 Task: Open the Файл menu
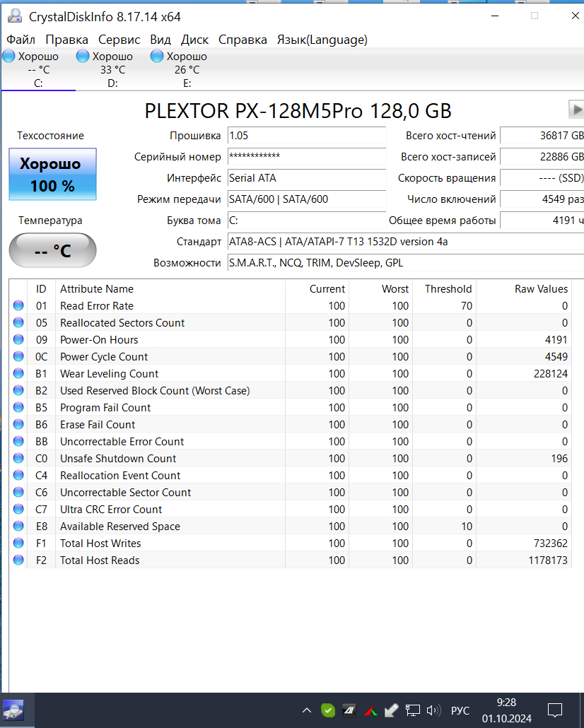[21, 40]
